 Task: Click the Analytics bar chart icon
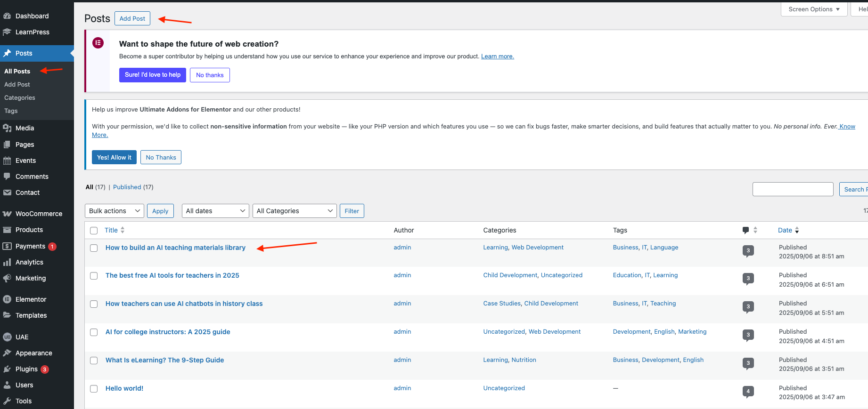tap(7, 262)
